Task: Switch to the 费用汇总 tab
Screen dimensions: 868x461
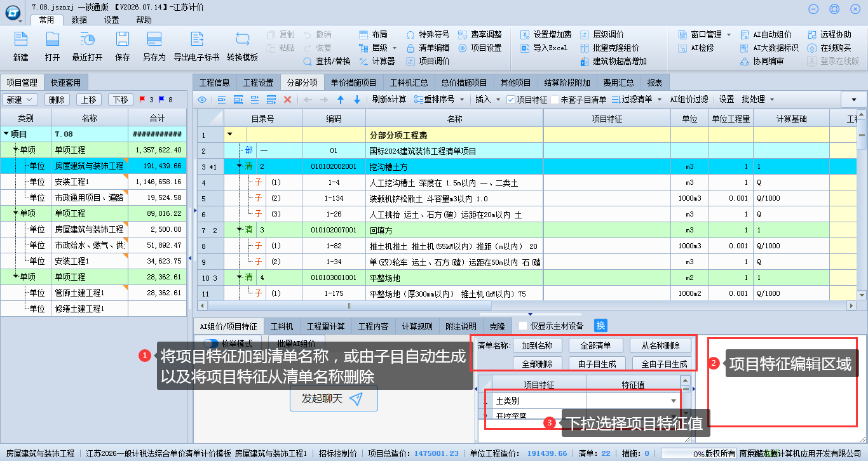Action: pos(619,83)
